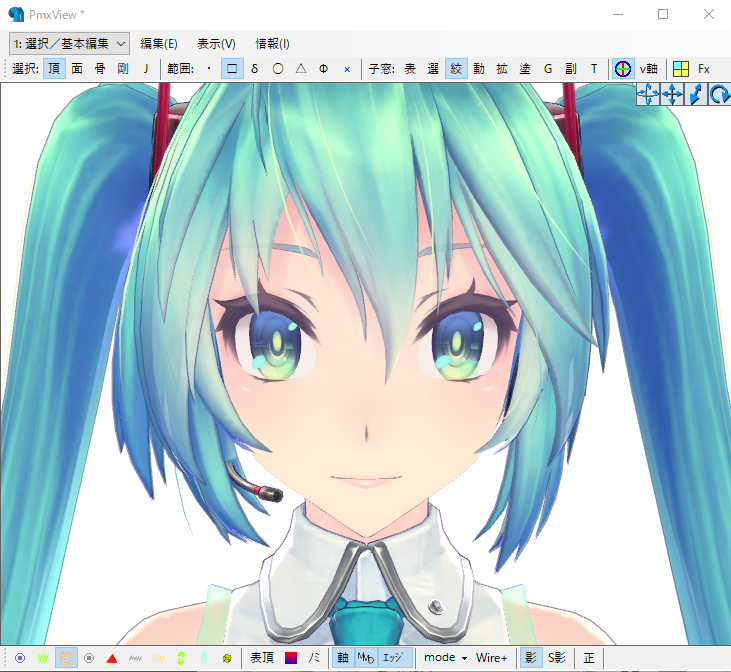Select the δ lasso range selection icon
The height and width of the screenshot is (672, 731).
(x=255, y=69)
